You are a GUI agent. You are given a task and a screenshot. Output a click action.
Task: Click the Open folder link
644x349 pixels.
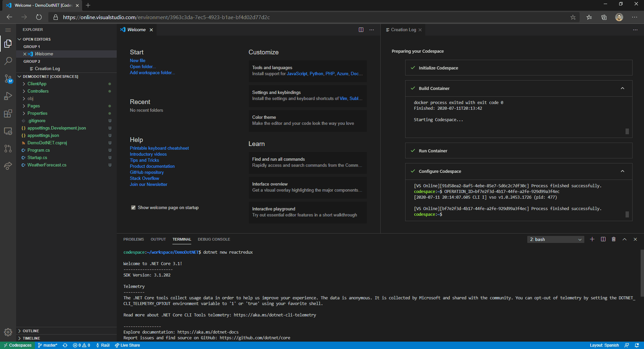click(x=143, y=67)
